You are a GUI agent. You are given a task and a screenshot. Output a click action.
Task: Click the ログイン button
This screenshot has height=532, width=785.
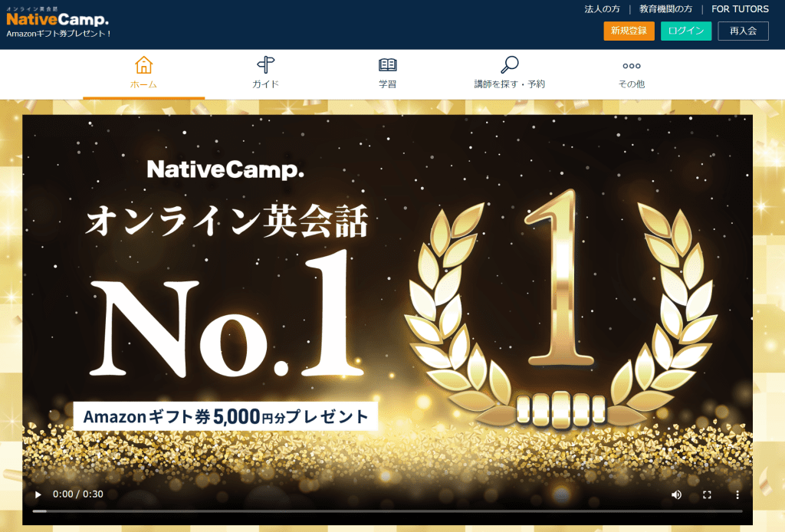(x=686, y=31)
